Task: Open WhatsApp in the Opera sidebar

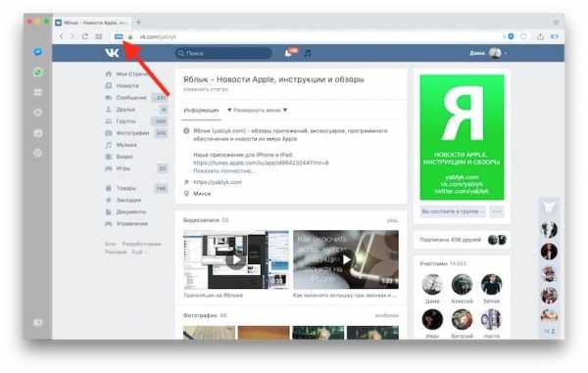Action: coord(38,72)
